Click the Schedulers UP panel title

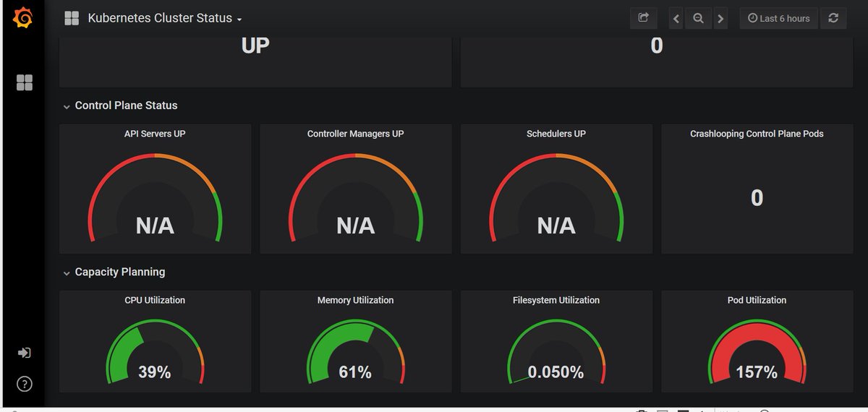pyautogui.click(x=556, y=134)
